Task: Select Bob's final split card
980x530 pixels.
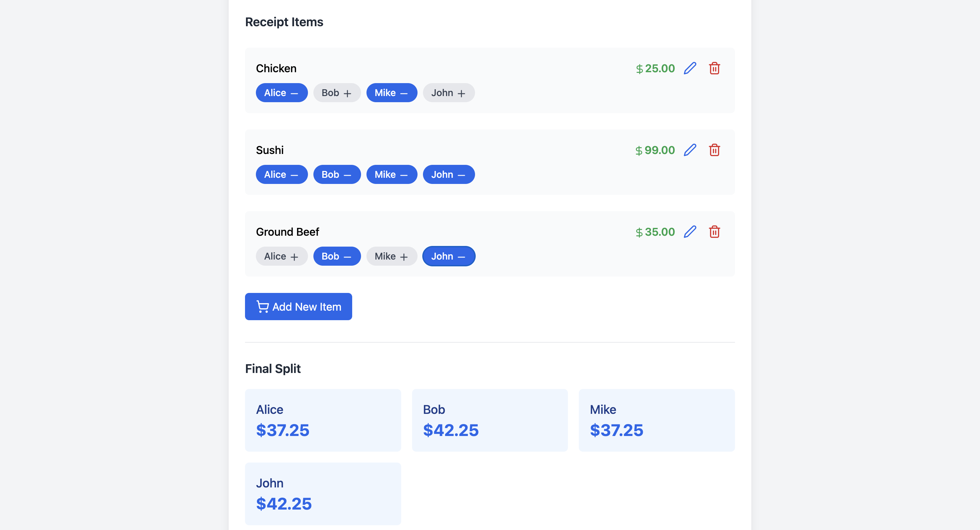Action: pos(490,420)
